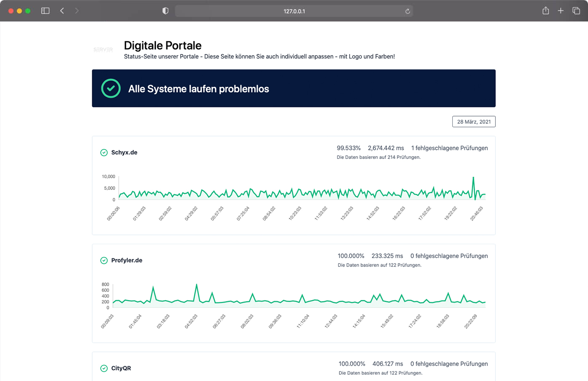588x381 pixels.
Task: Open the Profyler.de monitor title
Action: coord(127,261)
